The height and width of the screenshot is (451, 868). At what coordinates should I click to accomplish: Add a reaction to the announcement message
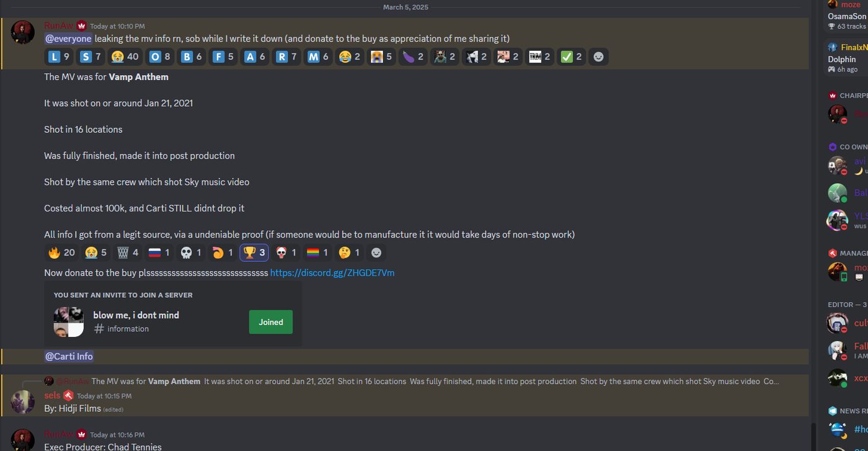click(598, 57)
